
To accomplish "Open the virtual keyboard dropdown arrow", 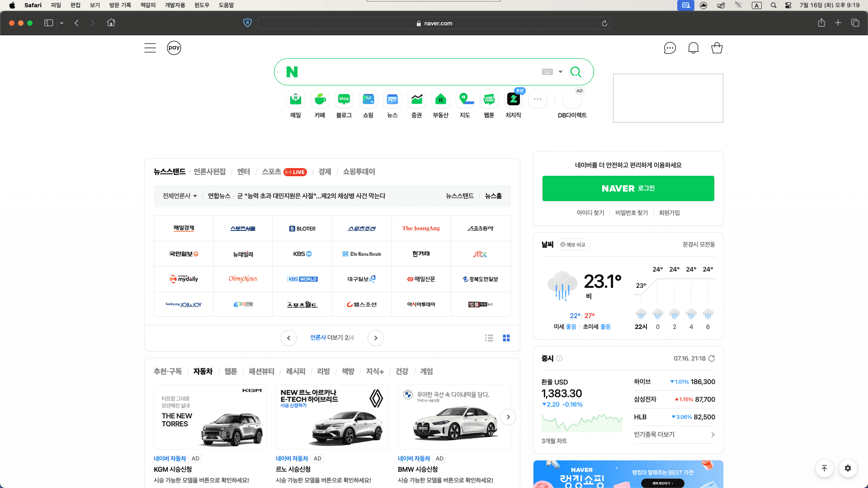I will coord(561,72).
